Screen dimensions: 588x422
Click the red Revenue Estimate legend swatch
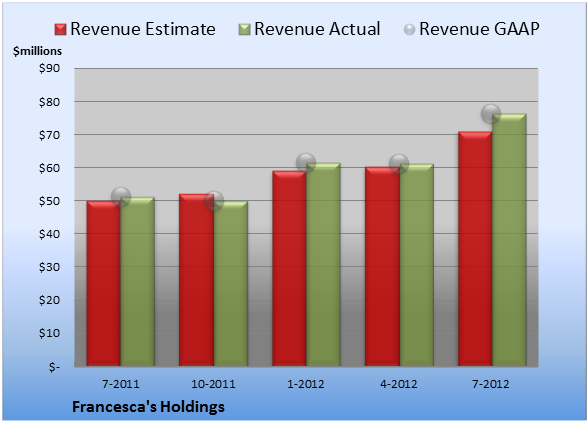pos(60,29)
